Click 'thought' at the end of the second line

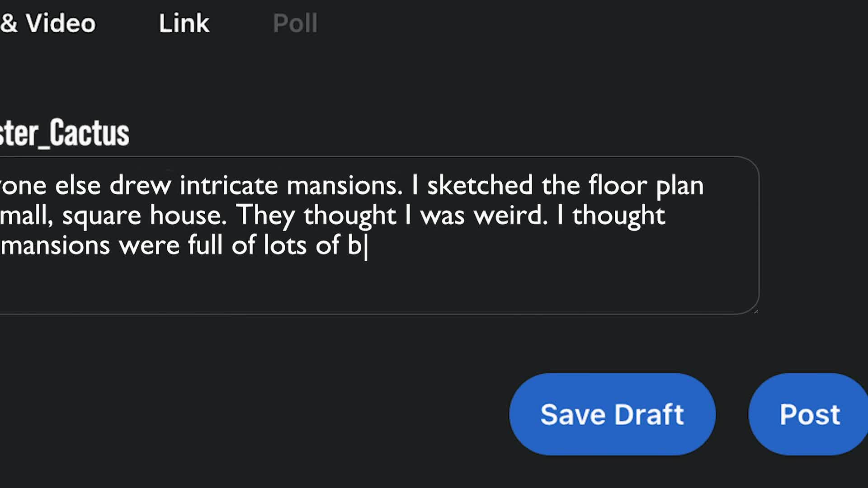[x=618, y=215]
